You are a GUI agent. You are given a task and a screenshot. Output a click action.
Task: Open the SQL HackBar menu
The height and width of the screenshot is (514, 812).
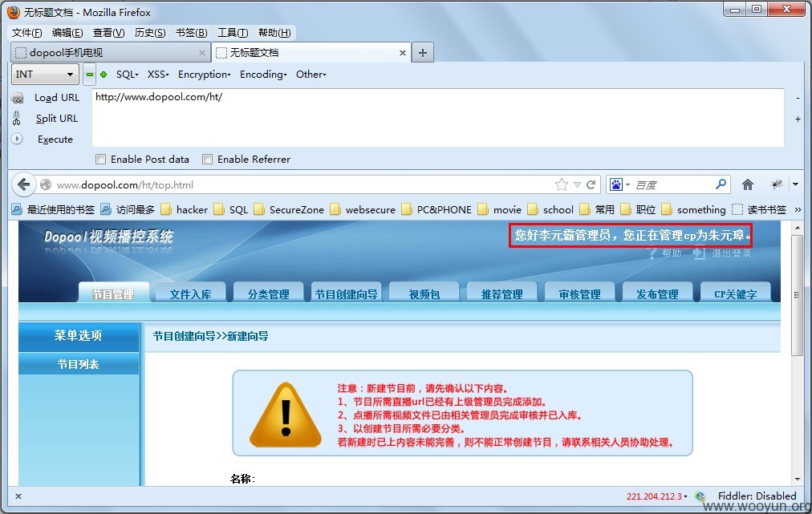pyautogui.click(x=128, y=75)
